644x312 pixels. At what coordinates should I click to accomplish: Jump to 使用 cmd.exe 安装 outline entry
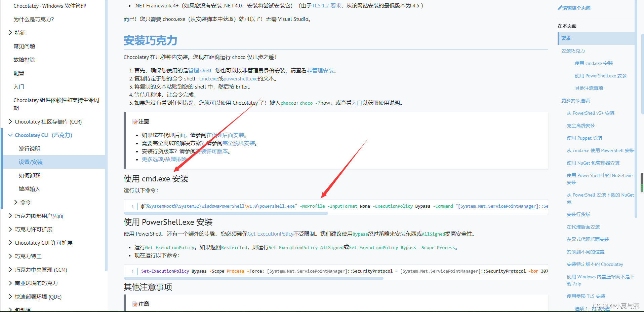point(594,63)
